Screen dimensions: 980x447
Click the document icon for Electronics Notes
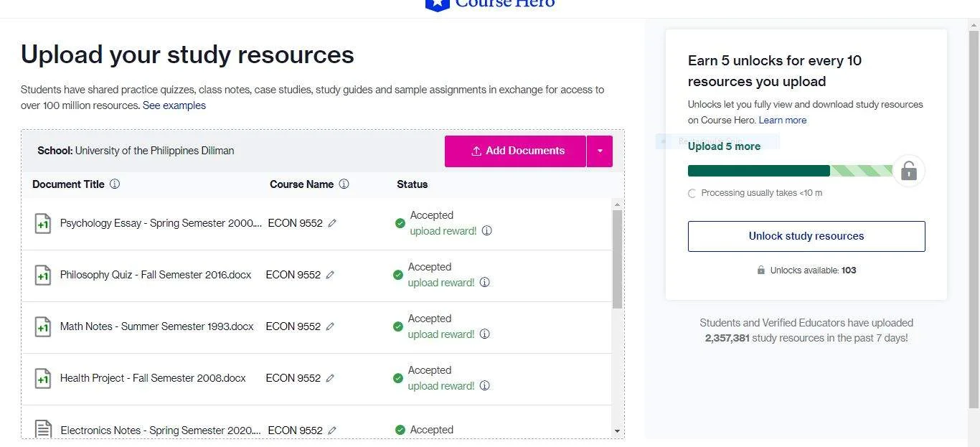[44, 430]
